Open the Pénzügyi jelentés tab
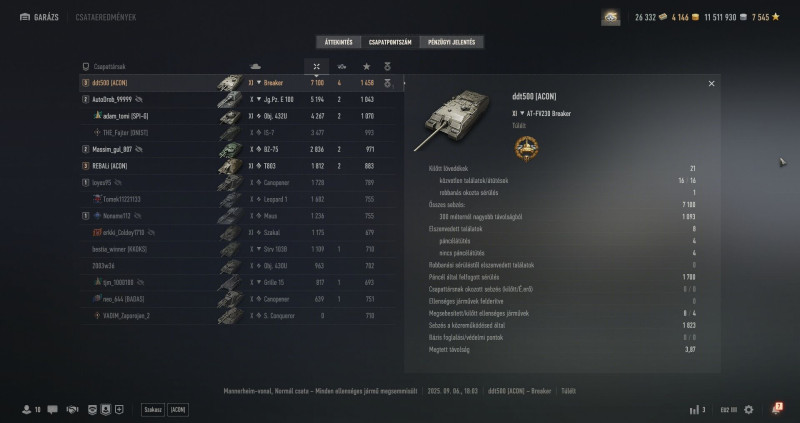Image resolution: width=800 pixels, height=423 pixels. [452, 42]
